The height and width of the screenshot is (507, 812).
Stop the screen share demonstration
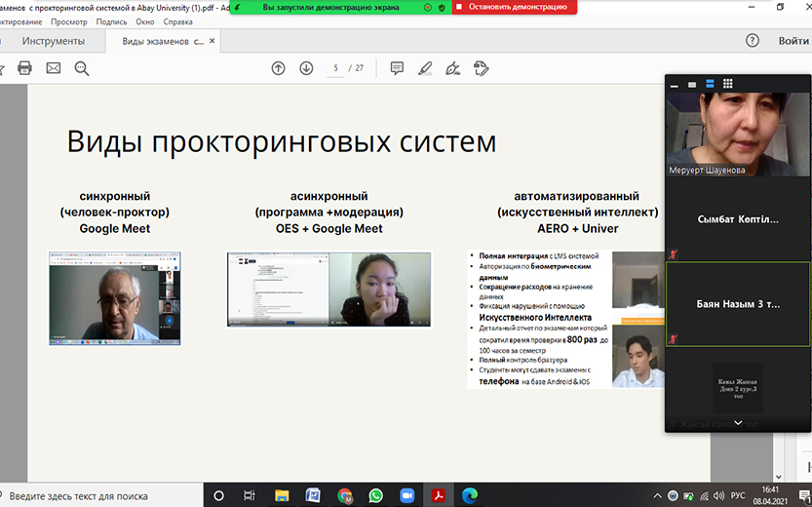(x=515, y=7)
